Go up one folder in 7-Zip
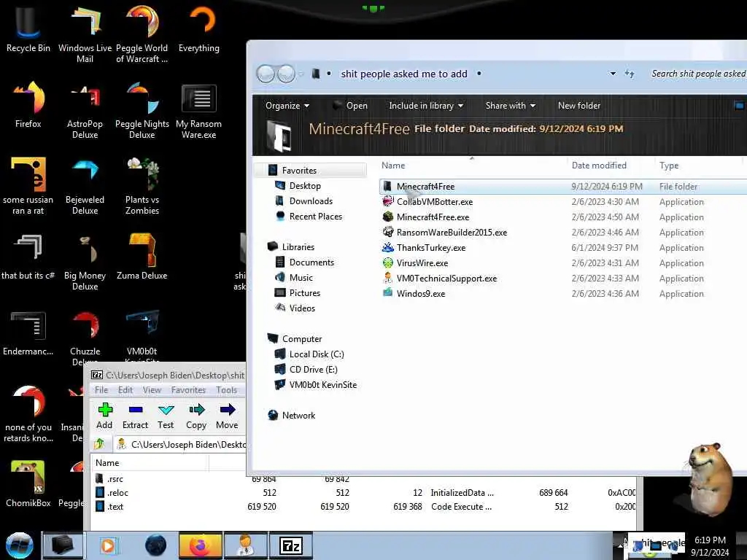747x560 pixels. click(99, 444)
